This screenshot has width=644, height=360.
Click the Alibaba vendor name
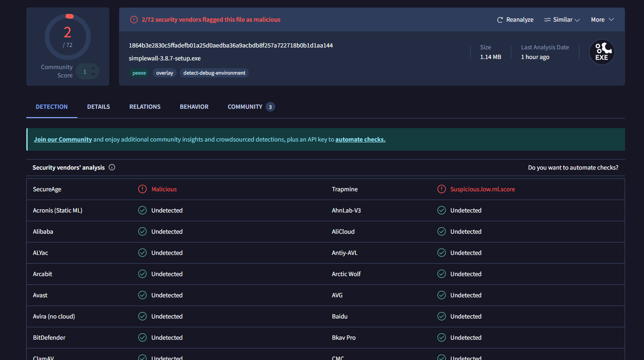click(43, 231)
